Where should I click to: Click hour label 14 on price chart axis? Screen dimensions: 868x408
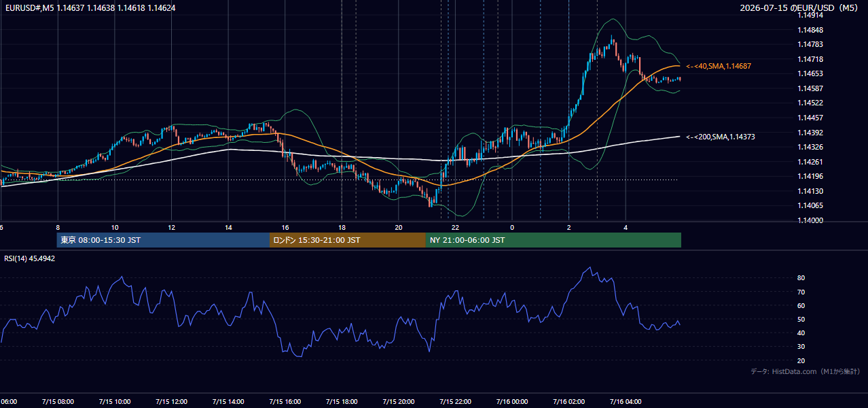[x=228, y=227]
